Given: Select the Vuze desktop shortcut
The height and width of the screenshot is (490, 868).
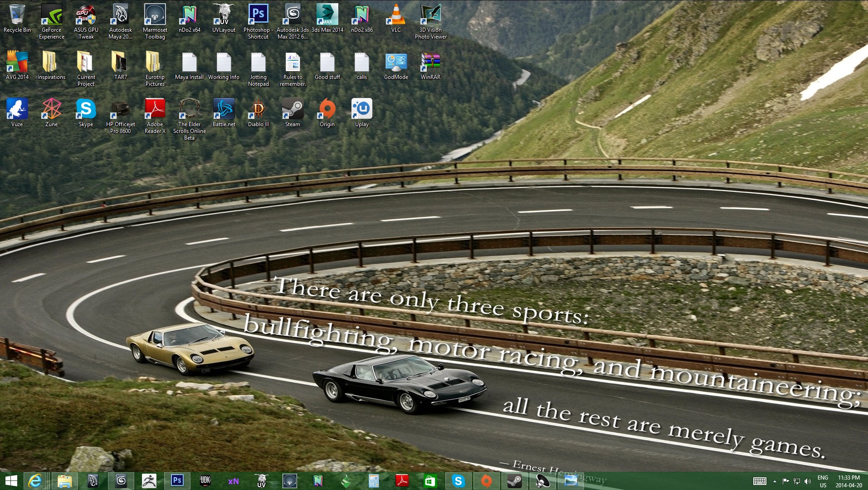Looking at the screenshot, I should click(x=17, y=113).
